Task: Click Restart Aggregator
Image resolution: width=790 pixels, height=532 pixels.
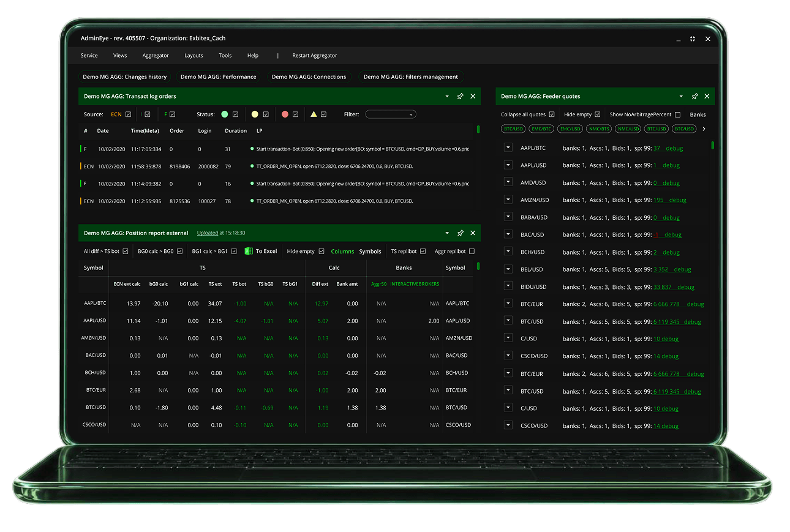Action: click(315, 55)
